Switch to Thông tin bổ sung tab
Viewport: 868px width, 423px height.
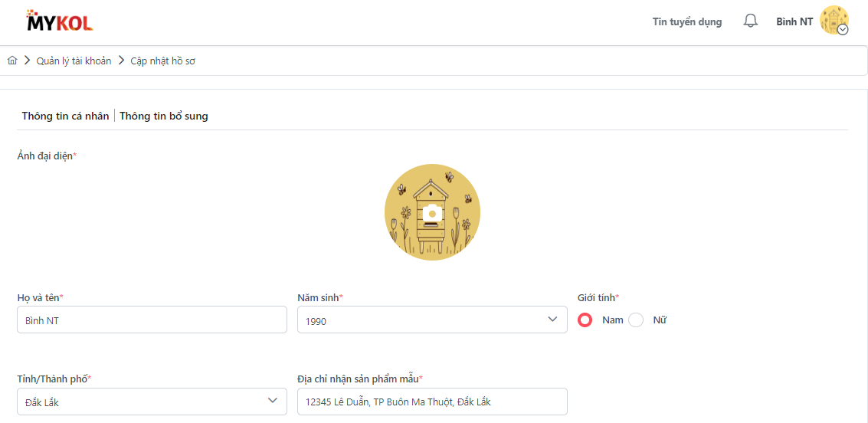point(164,116)
